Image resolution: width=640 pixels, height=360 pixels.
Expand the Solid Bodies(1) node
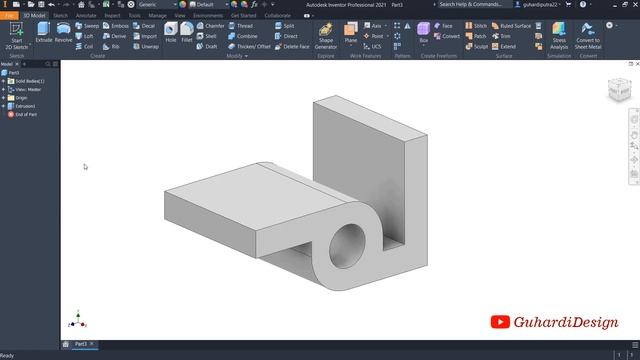point(4,81)
